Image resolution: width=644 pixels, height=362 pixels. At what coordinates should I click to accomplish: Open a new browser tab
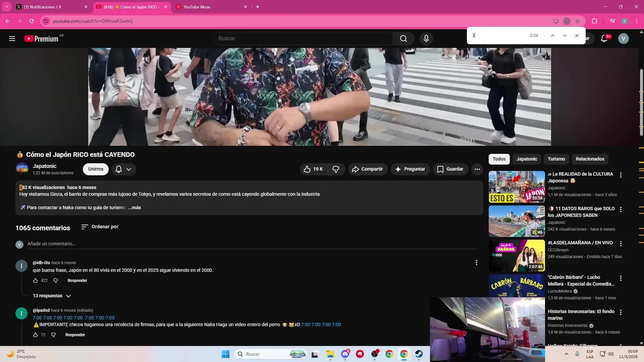(258, 7)
